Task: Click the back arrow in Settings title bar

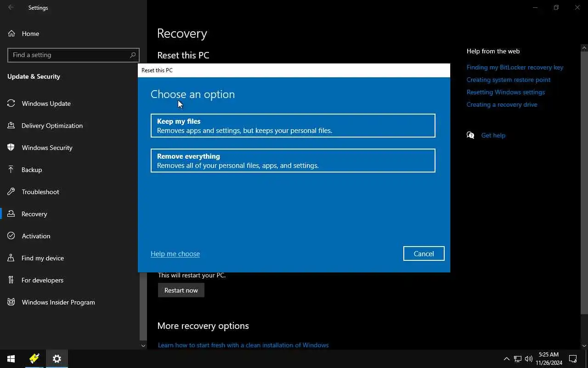Action: (11, 7)
